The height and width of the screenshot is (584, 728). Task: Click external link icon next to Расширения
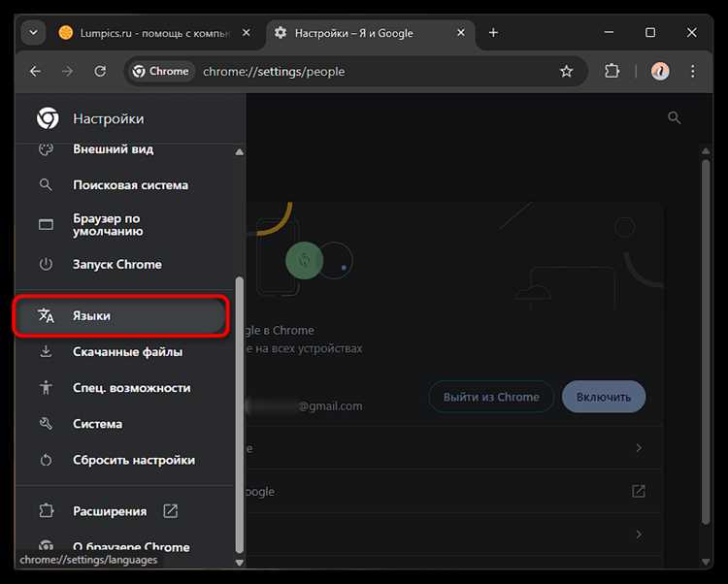[171, 511]
